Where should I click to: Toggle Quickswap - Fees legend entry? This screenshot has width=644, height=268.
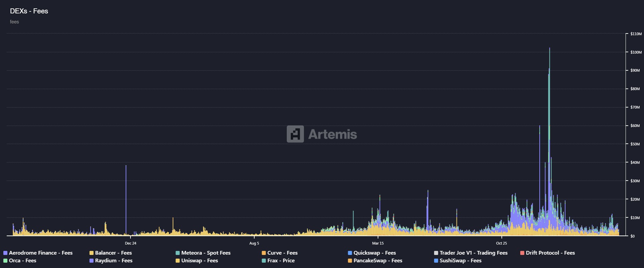372,253
